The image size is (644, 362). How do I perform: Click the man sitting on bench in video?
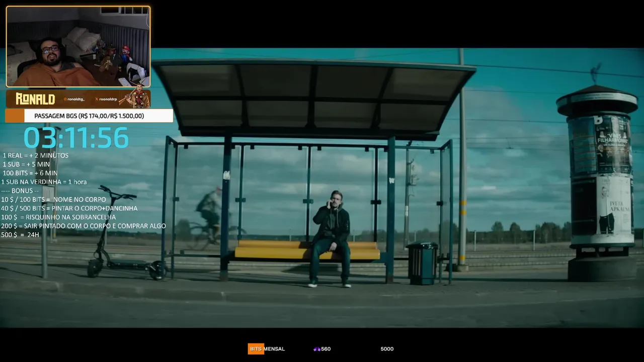pyautogui.click(x=331, y=239)
